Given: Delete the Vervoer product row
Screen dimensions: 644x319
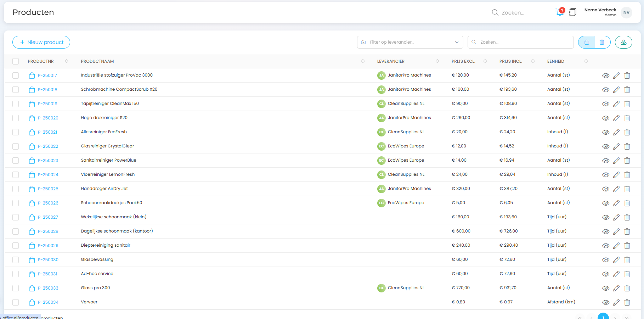Looking at the screenshot, I should click(x=627, y=302).
